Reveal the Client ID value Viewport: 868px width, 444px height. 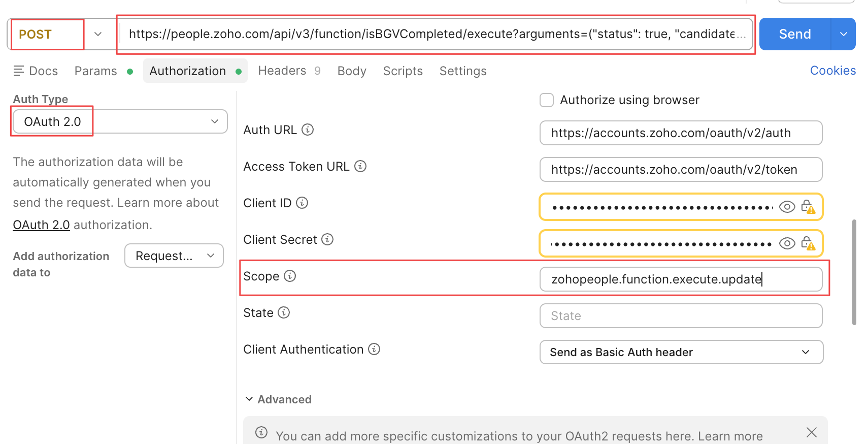pos(787,207)
